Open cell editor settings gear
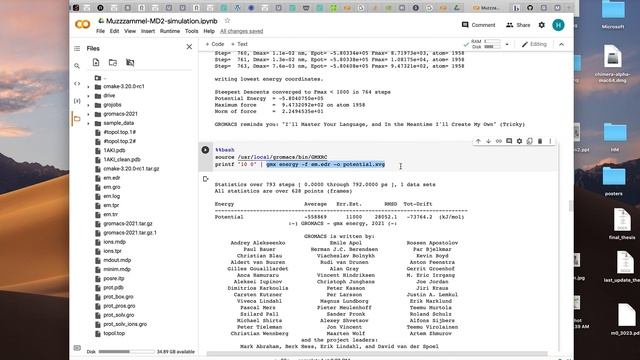 coord(519,141)
